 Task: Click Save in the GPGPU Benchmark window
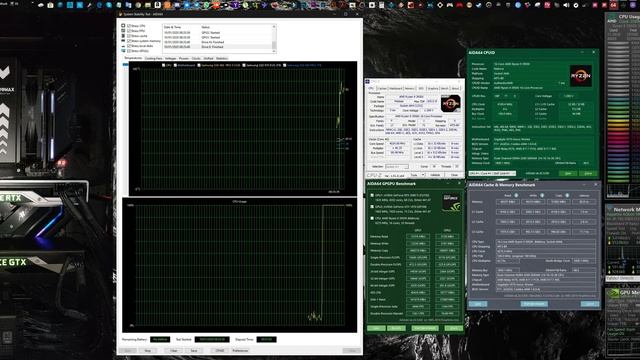[376, 328]
